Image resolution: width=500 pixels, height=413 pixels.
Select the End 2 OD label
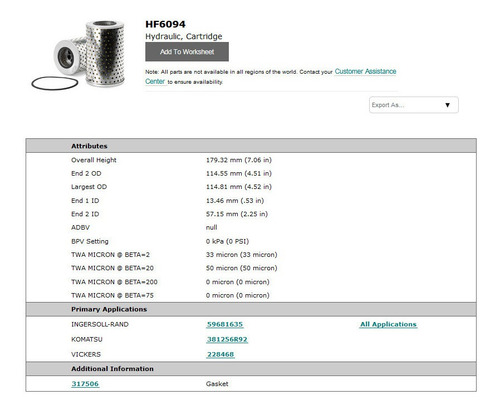pos(86,173)
